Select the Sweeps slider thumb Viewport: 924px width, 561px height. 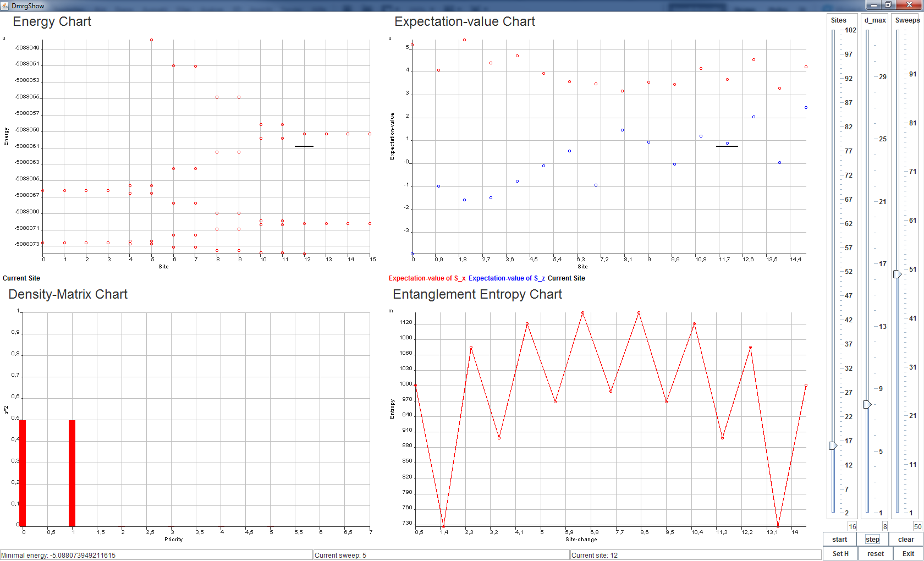click(897, 274)
